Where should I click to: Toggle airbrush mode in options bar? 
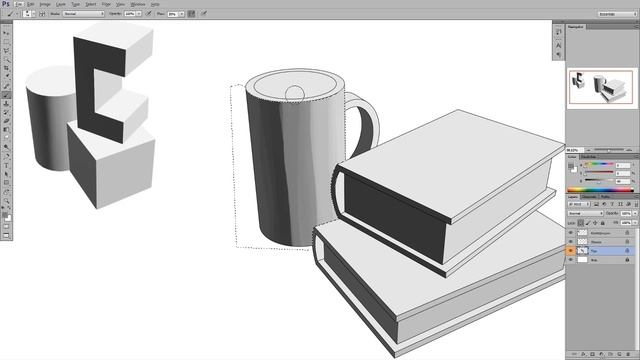[x=191, y=14]
